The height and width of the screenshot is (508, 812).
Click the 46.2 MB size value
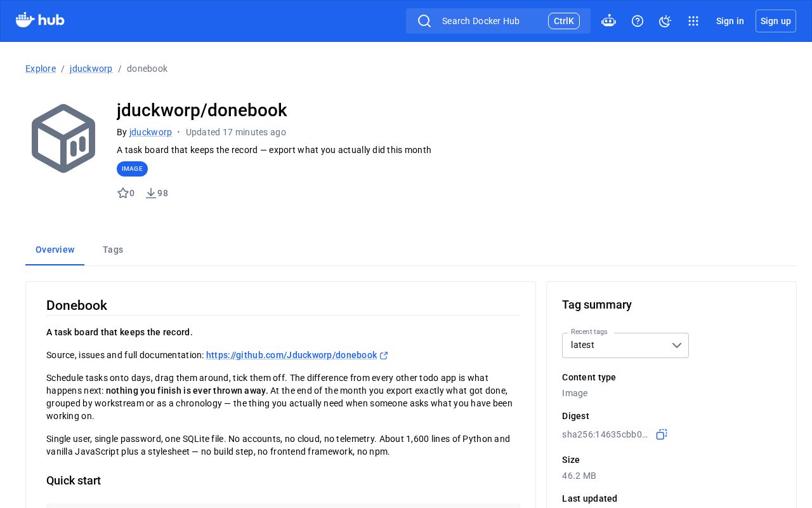pyautogui.click(x=579, y=476)
